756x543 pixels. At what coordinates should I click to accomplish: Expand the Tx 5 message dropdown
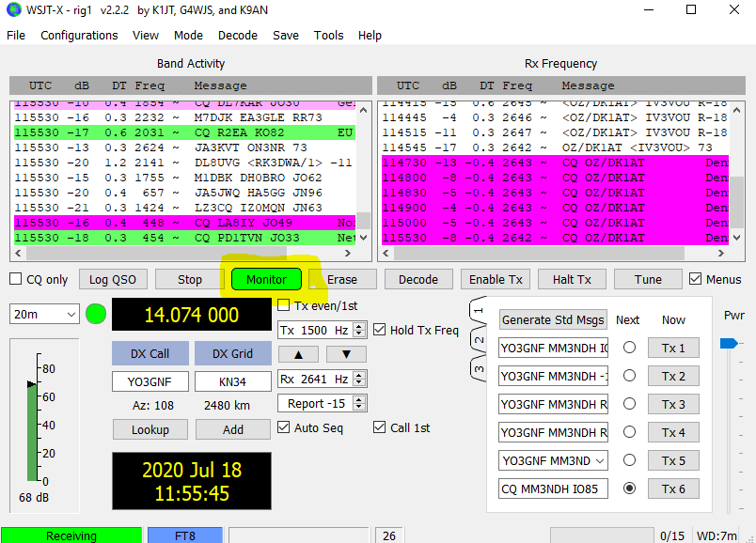[600, 460]
